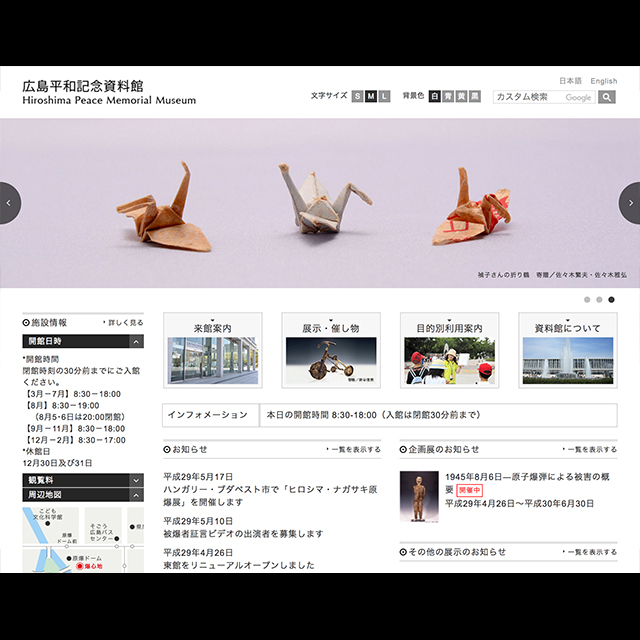640x640 pixels.
Task: Choose yellow background color 黄
Action: coord(461,96)
